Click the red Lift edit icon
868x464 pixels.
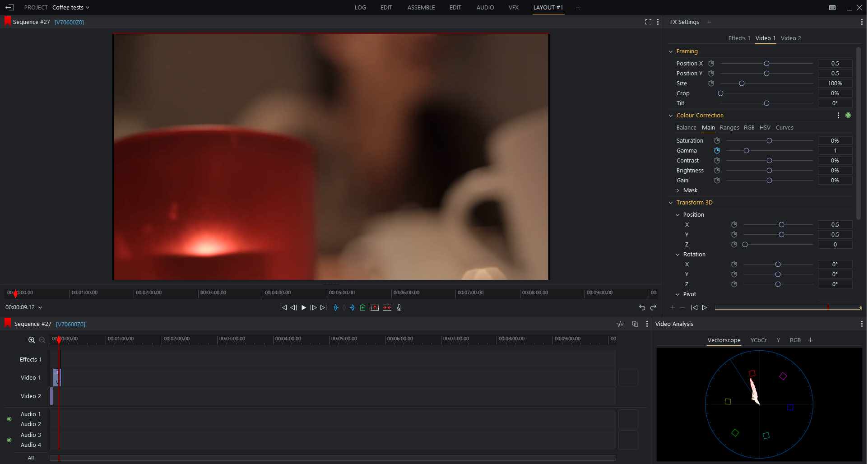(375, 308)
